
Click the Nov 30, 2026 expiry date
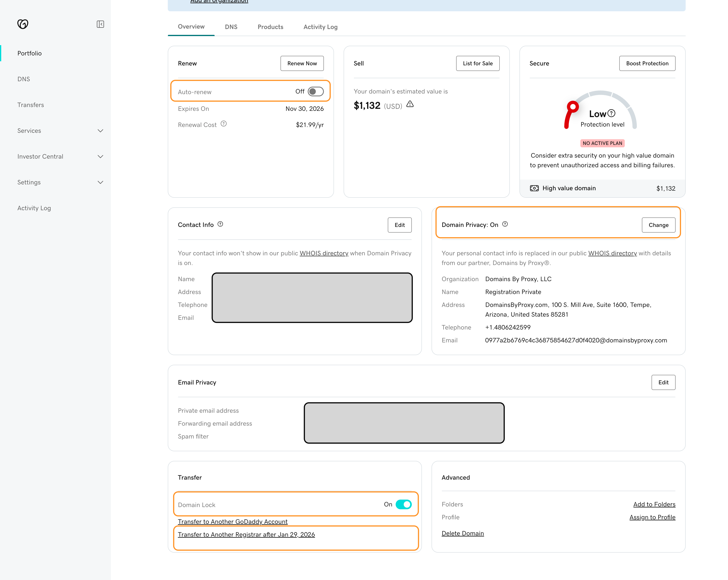tap(305, 109)
